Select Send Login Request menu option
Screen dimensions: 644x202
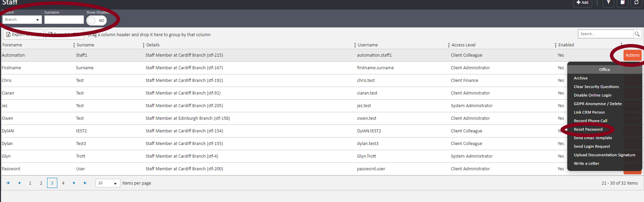tap(592, 146)
